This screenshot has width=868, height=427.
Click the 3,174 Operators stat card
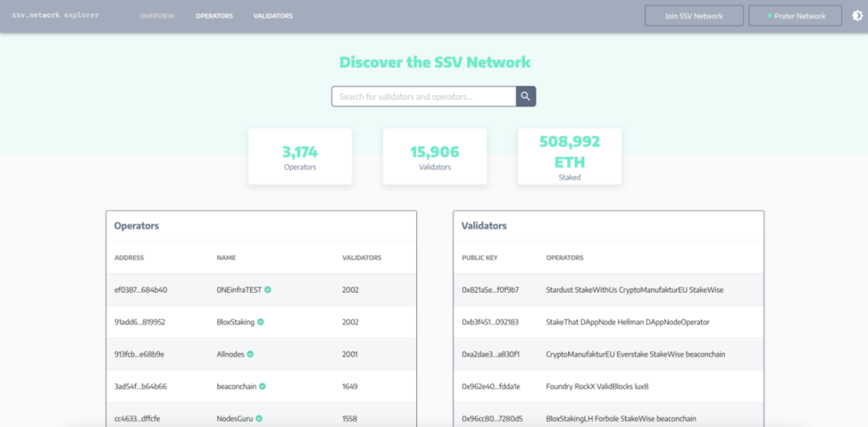(300, 156)
